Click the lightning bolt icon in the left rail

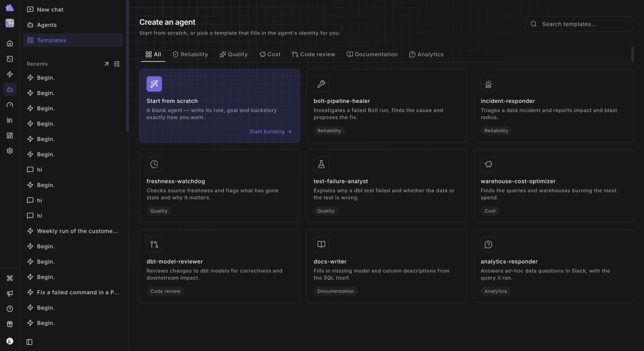10,74
